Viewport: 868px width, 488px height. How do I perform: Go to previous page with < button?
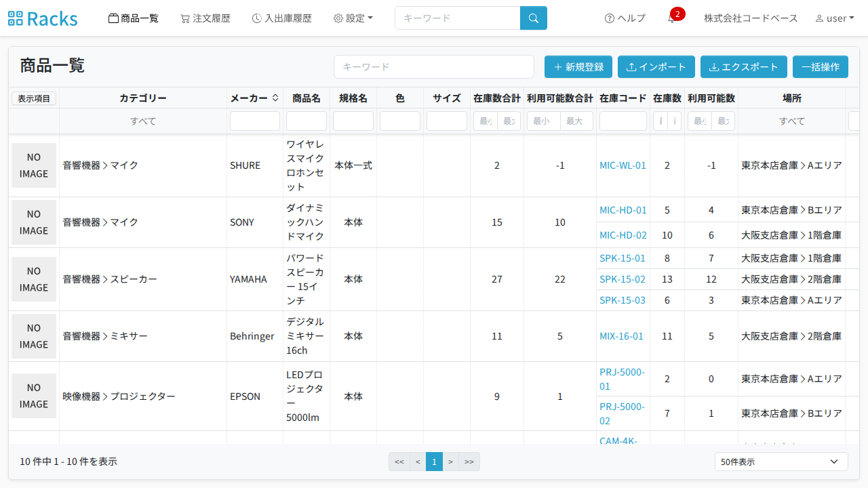418,462
